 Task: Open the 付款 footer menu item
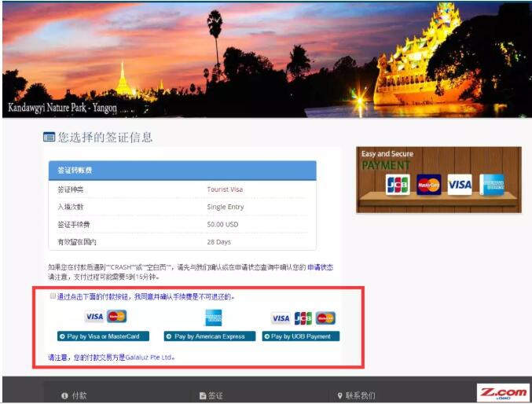pyautogui.click(x=75, y=395)
